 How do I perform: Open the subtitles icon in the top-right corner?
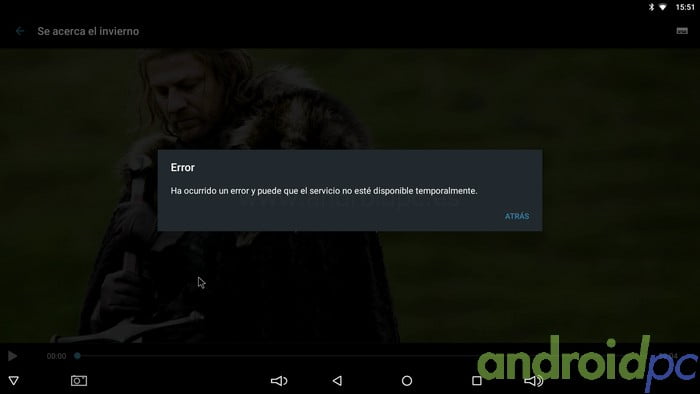tap(682, 31)
